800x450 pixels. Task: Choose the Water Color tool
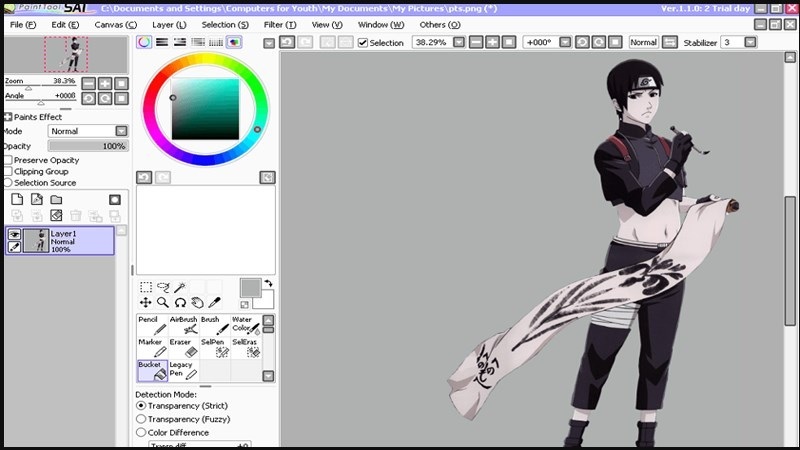click(x=246, y=325)
